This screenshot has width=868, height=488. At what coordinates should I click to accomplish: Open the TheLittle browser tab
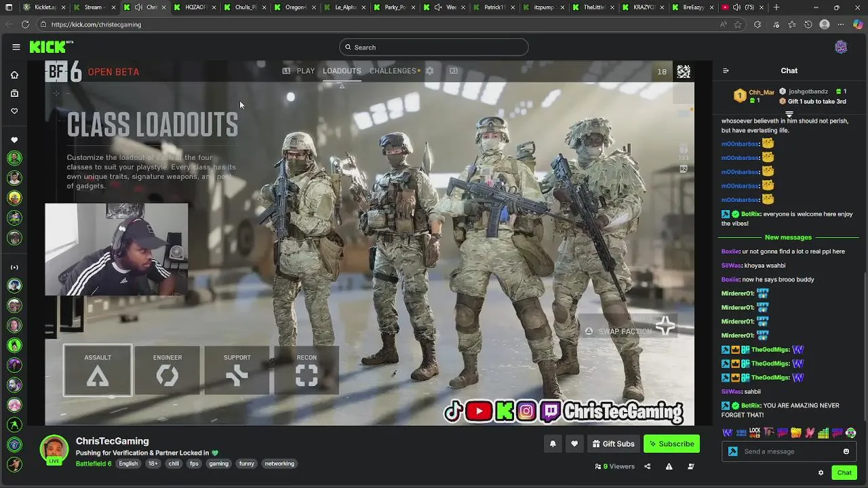[x=594, y=7]
